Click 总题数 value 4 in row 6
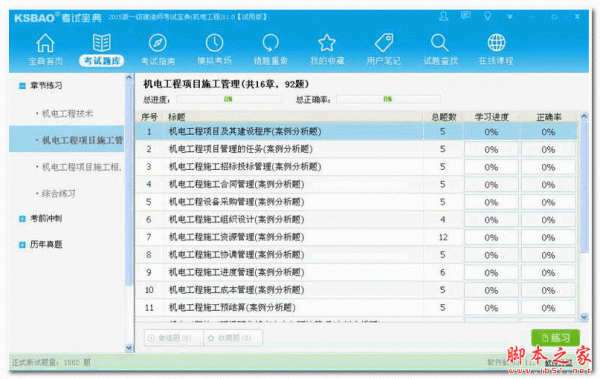This screenshot has width=600, height=379. (x=443, y=220)
